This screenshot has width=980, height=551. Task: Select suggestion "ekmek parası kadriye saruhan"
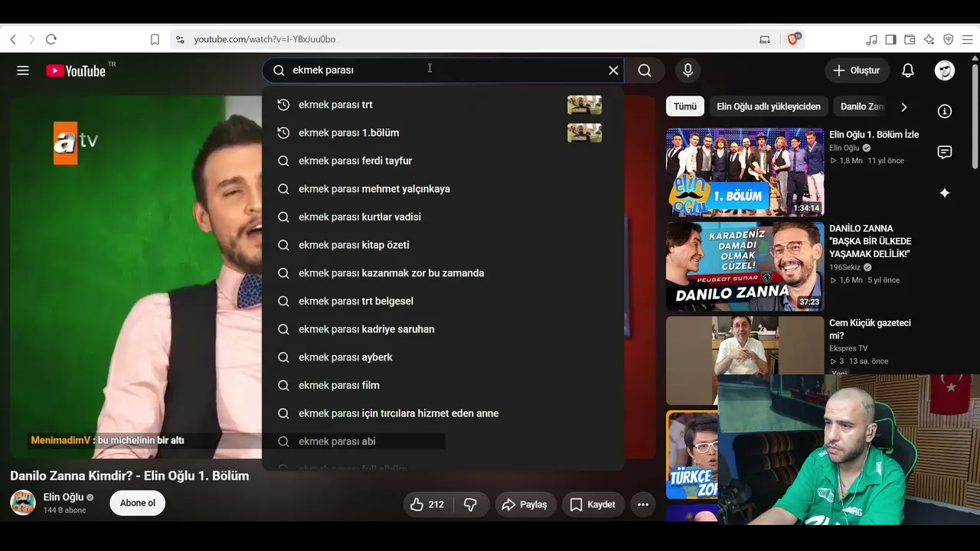[443, 329]
